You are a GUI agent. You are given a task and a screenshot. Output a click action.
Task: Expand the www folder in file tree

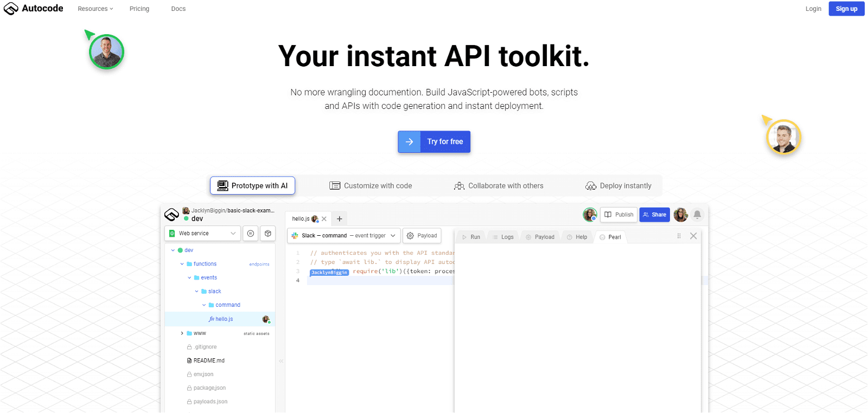pos(182,333)
